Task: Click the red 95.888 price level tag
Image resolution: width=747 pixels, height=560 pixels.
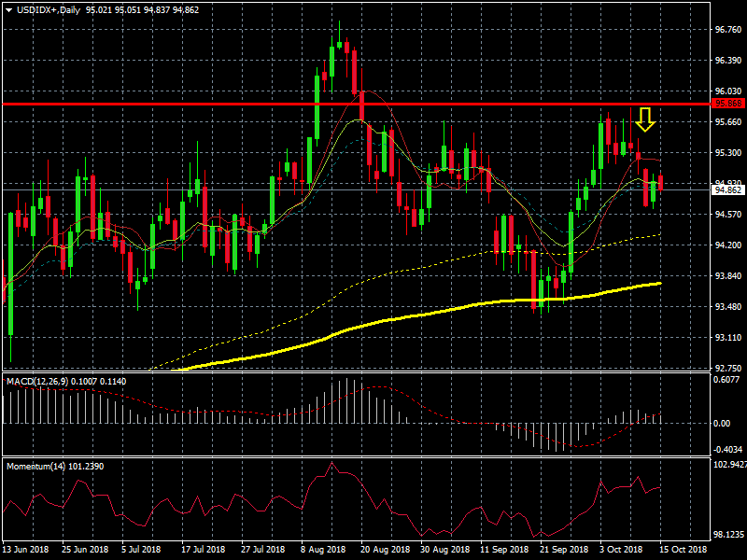Action: click(x=727, y=104)
